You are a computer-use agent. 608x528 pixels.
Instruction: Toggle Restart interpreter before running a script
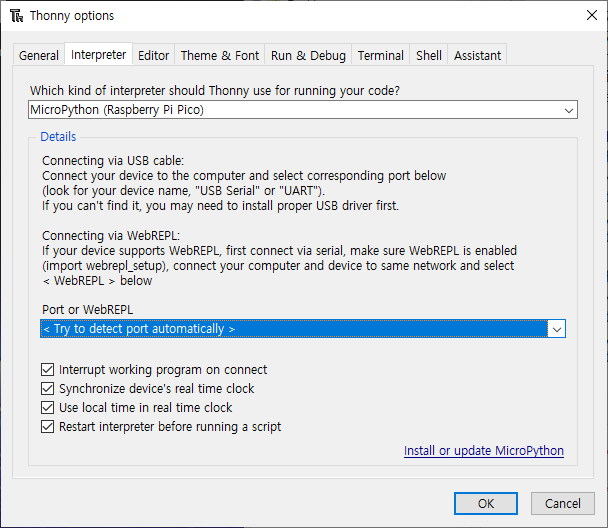[x=47, y=427]
